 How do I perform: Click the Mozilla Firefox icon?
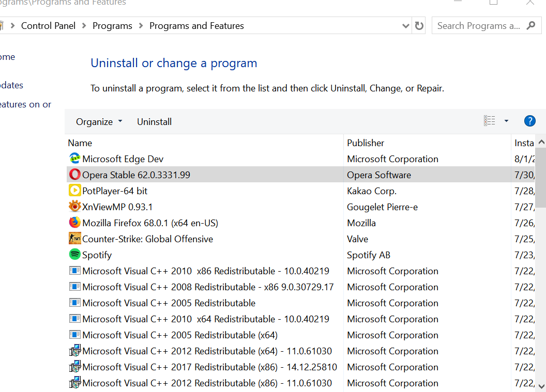pyautogui.click(x=74, y=222)
